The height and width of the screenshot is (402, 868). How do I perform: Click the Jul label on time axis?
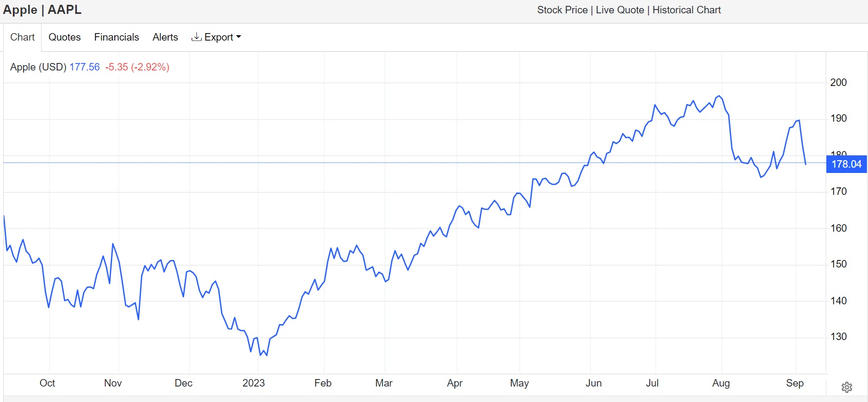(x=652, y=383)
